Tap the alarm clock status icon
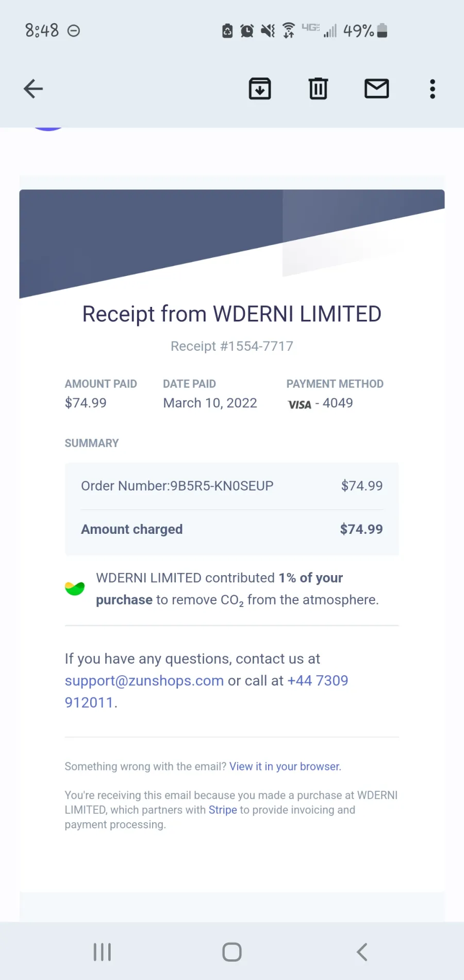The image size is (464, 980). click(x=247, y=31)
